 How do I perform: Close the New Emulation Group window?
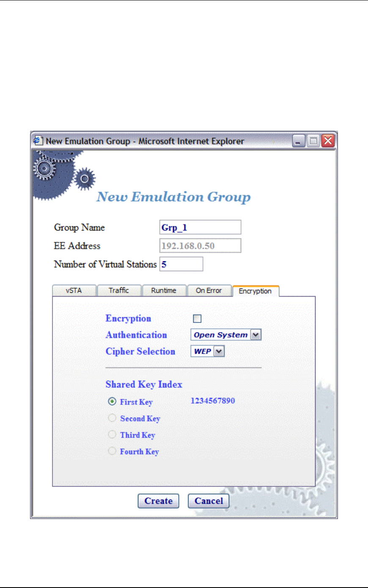[328, 141]
